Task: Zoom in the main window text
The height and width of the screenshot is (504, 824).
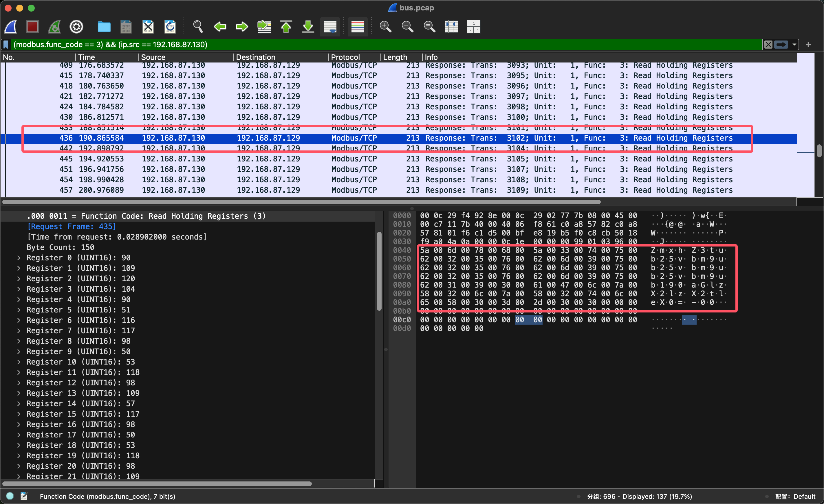Action: pyautogui.click(x=385, y=27)
